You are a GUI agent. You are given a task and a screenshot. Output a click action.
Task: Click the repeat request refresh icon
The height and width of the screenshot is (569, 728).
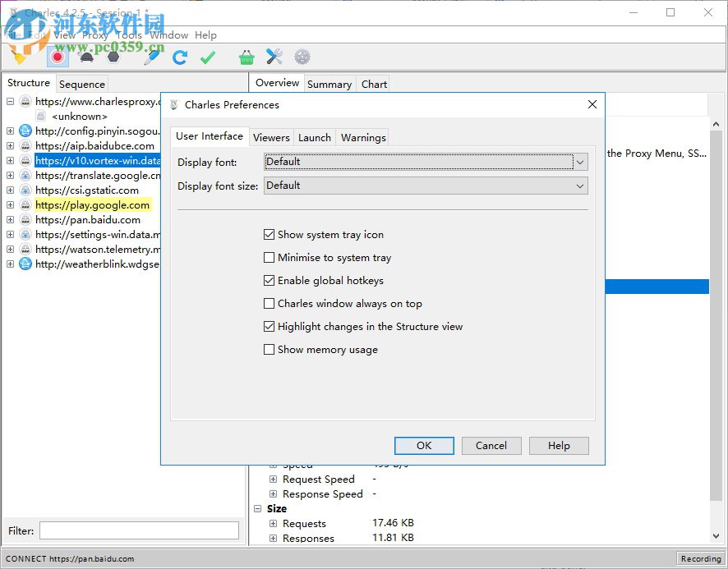(180, 57)
